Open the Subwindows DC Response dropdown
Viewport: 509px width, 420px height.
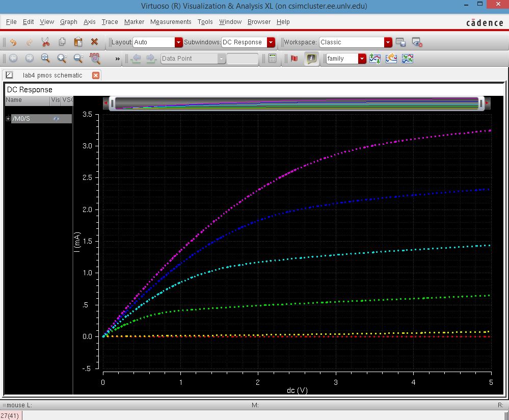[271, 42]
